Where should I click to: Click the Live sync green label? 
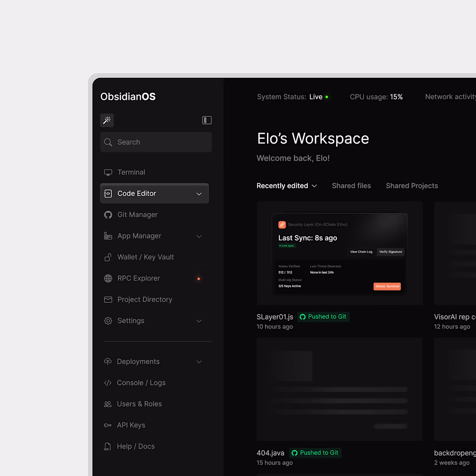pyautogui.click(x=287, y=246)
